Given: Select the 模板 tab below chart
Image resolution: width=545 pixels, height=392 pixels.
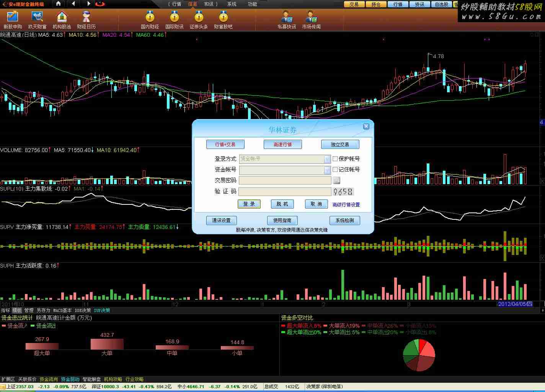Looking at the screenshot, I should 17,310.
